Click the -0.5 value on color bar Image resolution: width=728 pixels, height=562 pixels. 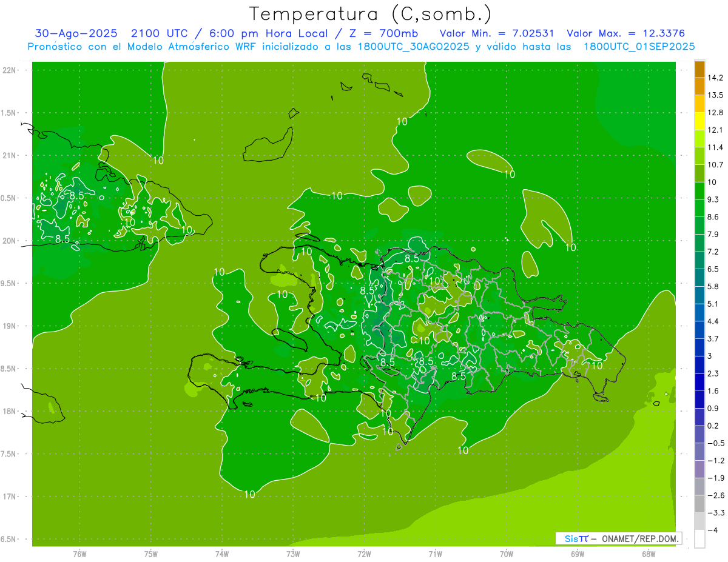point(715,443)
